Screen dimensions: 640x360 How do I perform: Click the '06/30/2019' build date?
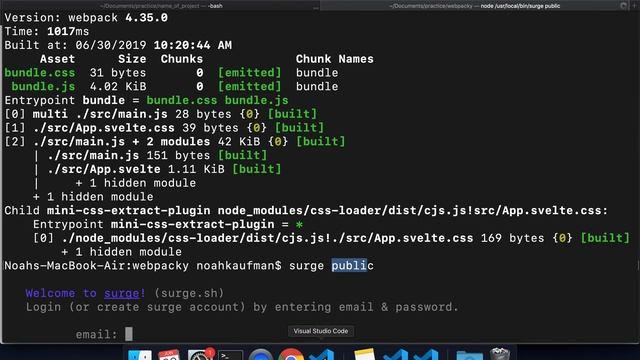click(111, 45)
